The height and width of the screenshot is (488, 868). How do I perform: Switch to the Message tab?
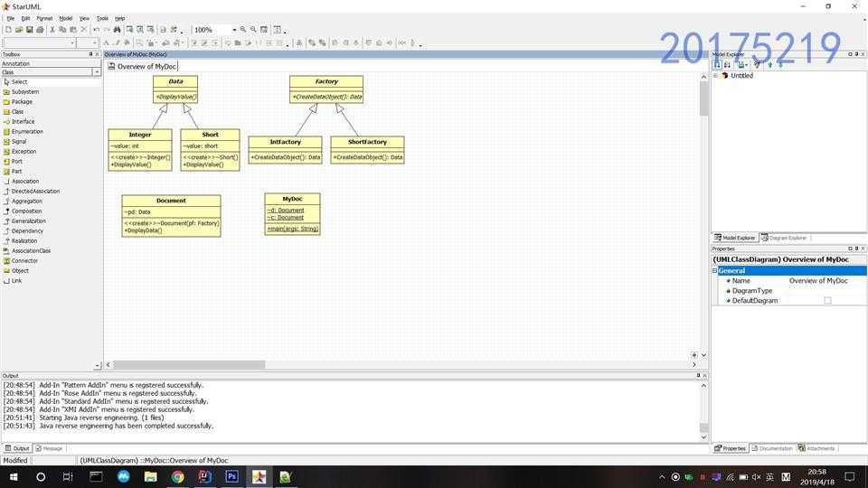click(49, 449)
